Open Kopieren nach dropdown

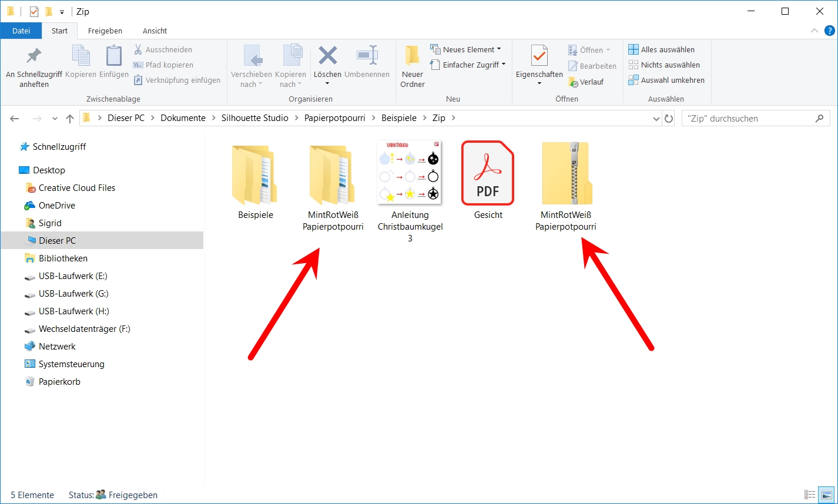[x=291, y=66]
